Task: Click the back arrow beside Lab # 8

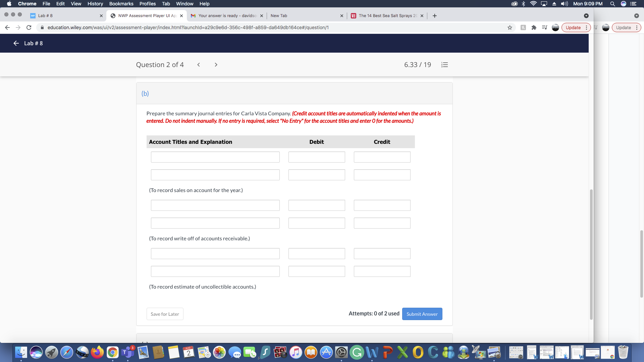Action: coord(16,43)
